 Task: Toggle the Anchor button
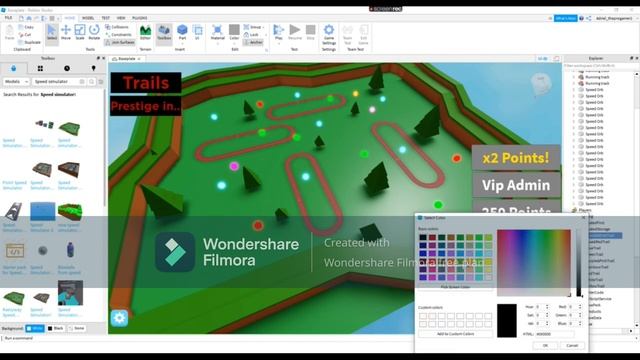click(x=253, y=42)
